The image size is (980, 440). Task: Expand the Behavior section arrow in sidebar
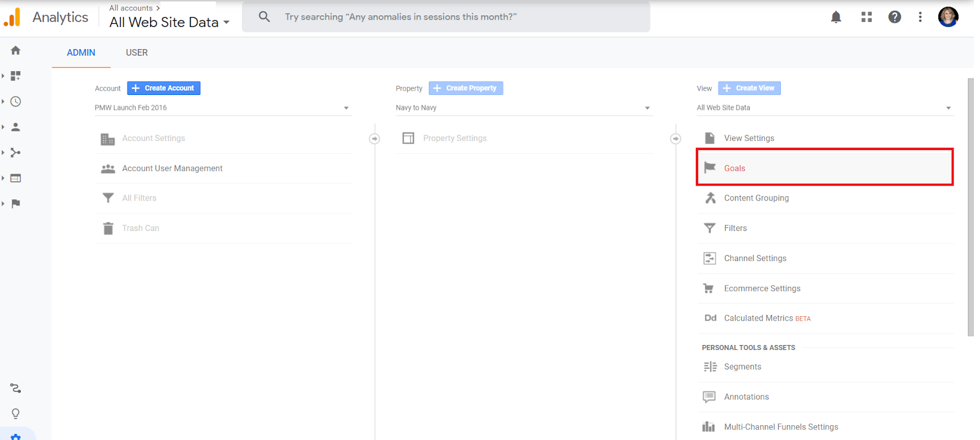(x=3, y=178)
